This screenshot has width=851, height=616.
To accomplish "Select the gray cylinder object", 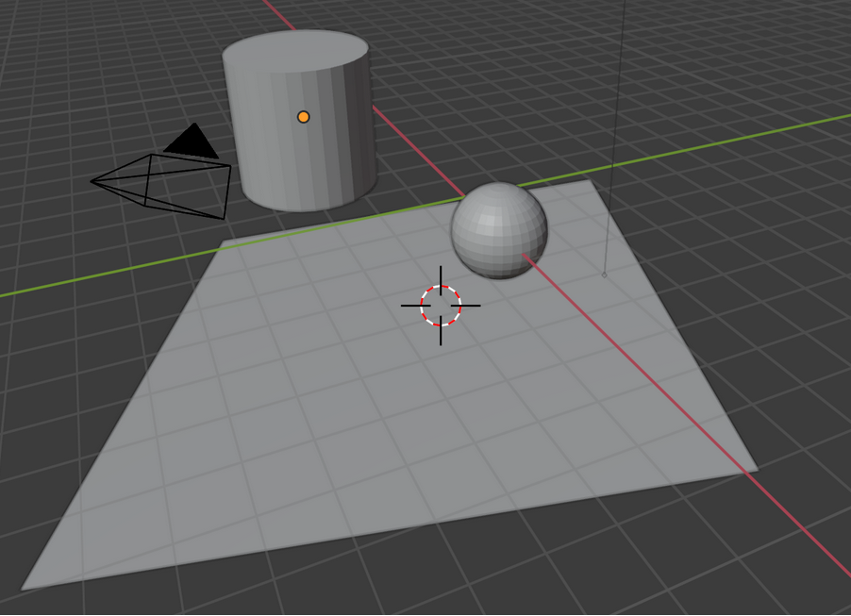I will (x=300, y=121).
